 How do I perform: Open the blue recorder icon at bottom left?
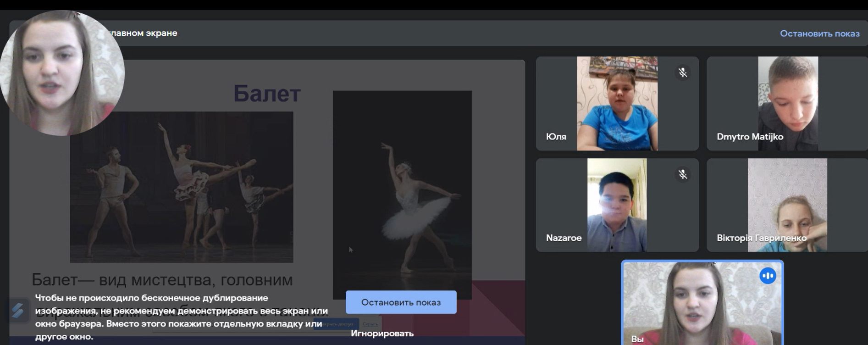[18, 311]
